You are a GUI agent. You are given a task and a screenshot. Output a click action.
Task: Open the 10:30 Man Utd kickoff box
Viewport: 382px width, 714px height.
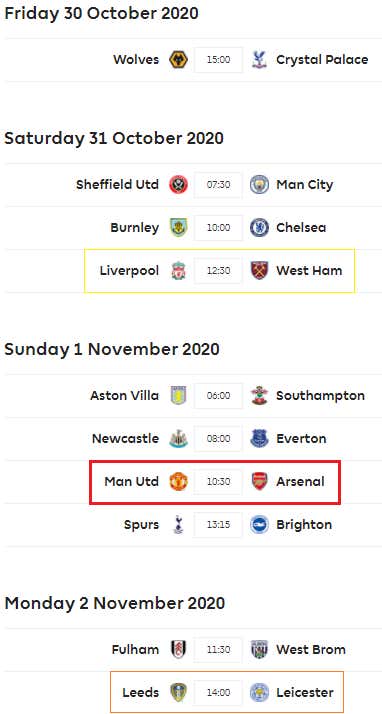coord(219,481)
